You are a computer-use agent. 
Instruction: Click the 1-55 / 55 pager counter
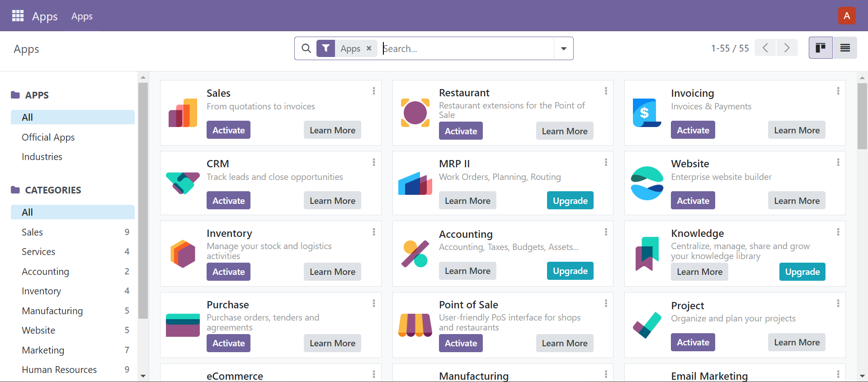(730, 48)
